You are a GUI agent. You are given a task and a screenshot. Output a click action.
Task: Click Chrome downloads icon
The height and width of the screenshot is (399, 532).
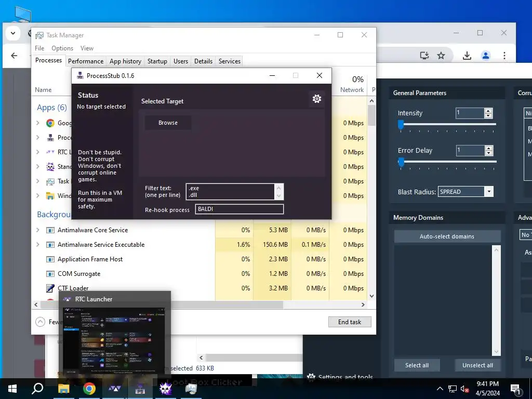pos(467,56)
